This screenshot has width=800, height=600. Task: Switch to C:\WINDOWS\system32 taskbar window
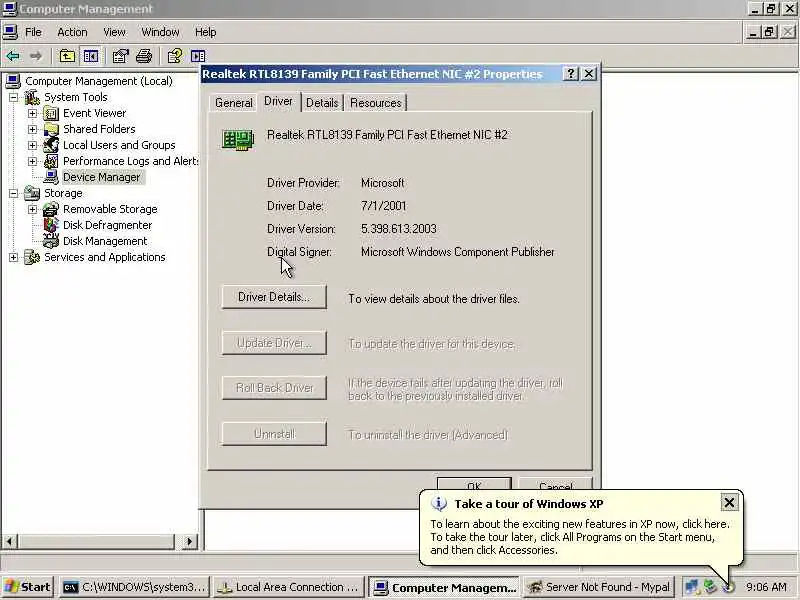(x=135, y=587)
